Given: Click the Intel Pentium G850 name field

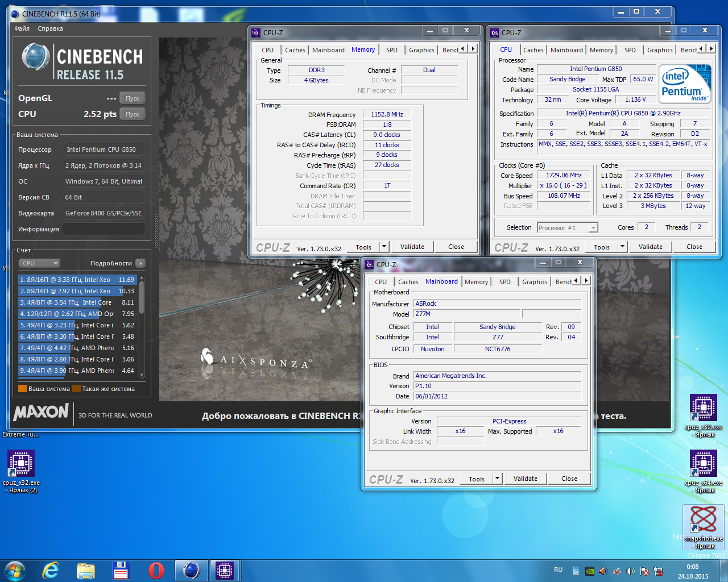Looking at the screenshot, I should pyautogui.click(x=595, y=69).
